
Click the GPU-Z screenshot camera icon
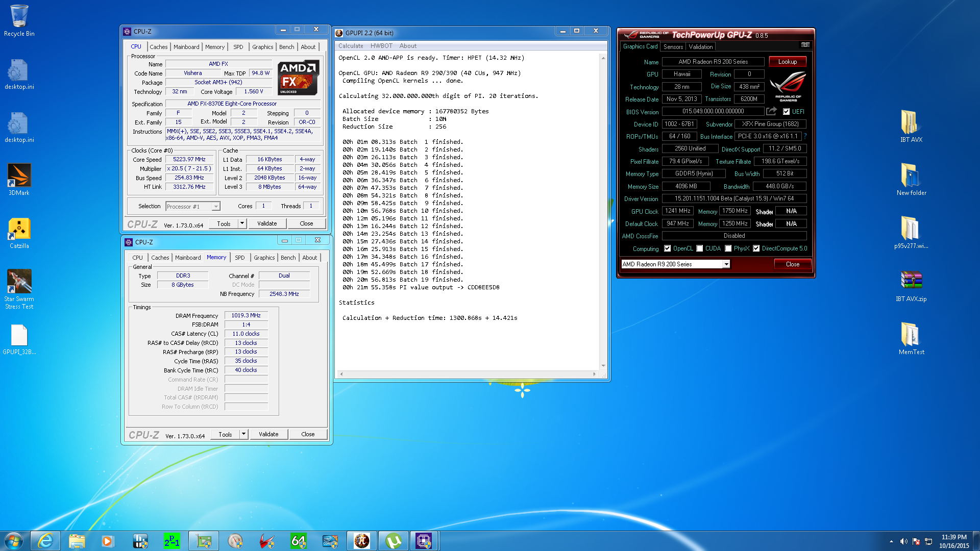point(805,45)
